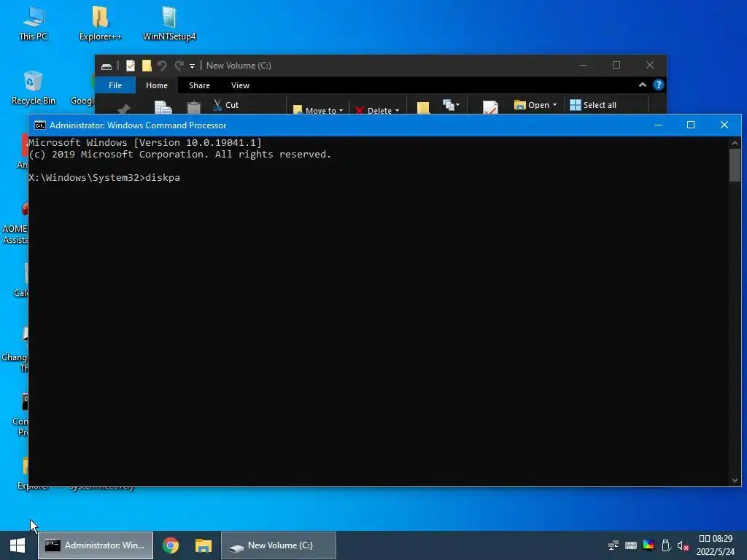Open File Explorer from the taskbar
This screenshot has width=747, height=560.
204,545
